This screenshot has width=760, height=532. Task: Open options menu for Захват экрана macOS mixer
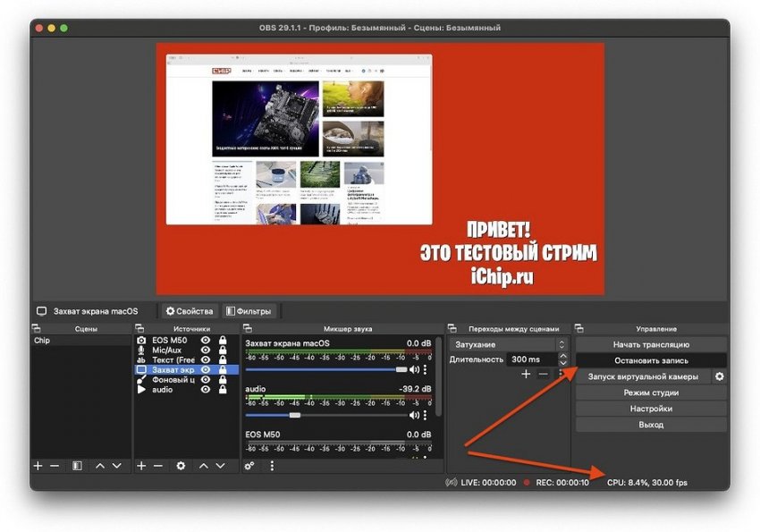425,368
